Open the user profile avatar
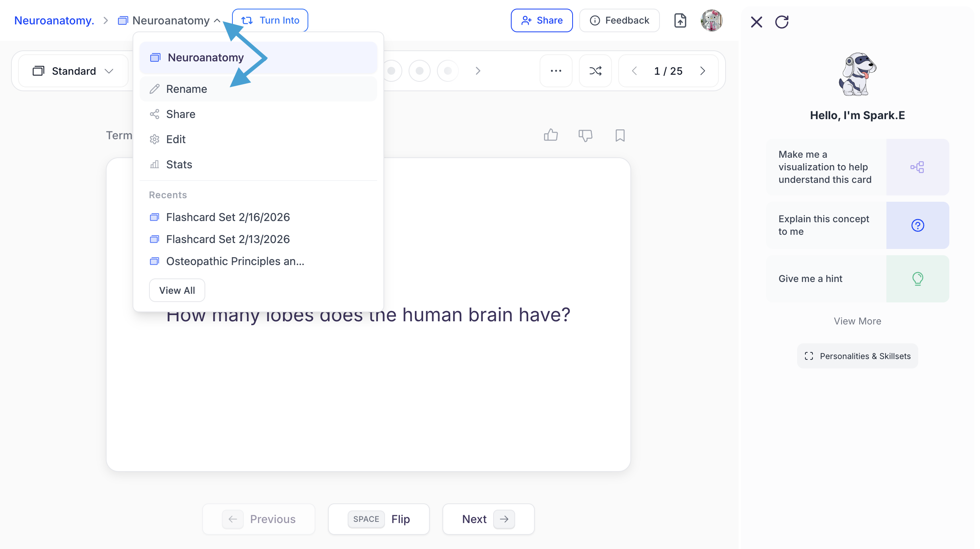This screenshot has width=980, height=549. tap(711, 20)
